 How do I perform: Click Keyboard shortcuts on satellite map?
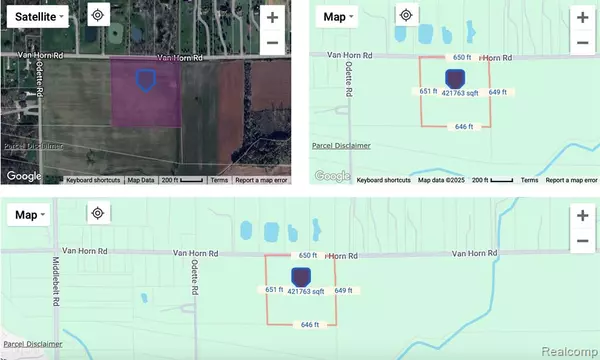tap(93, 180)
